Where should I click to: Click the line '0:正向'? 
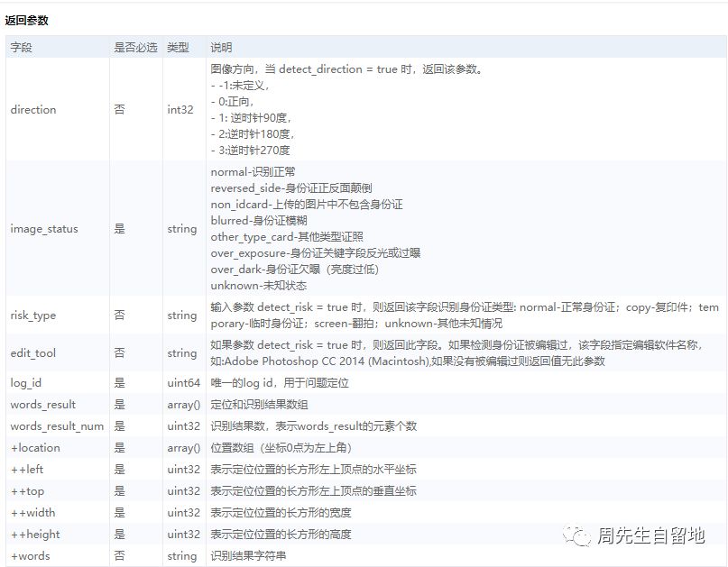pyautogui.click(x=232, y=102)
